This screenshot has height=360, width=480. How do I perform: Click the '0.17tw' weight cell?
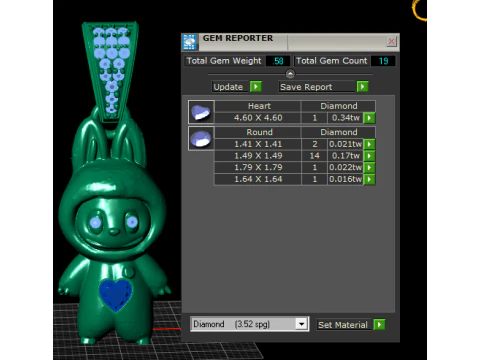[346, 156]
